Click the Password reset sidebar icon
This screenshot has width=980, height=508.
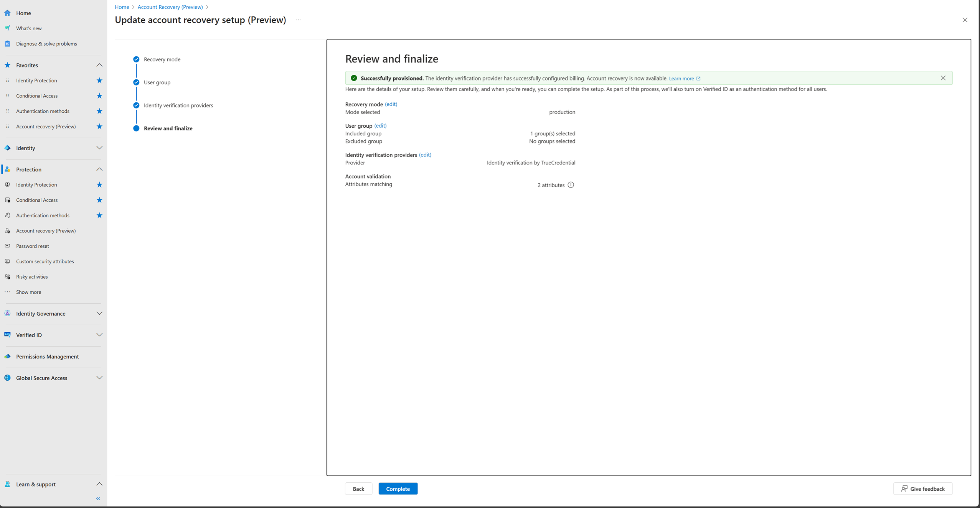tap(8, 246)
